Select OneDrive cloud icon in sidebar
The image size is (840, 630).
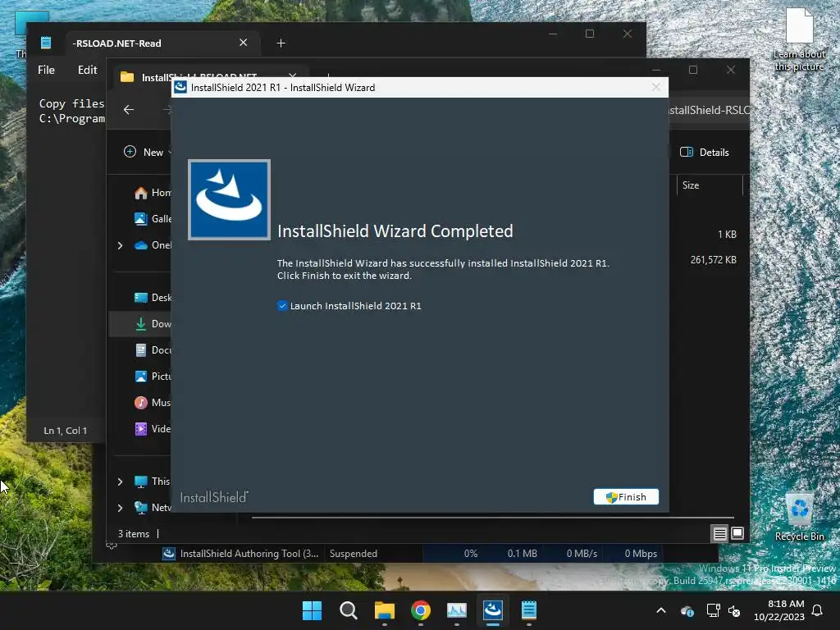pos(141,245)
